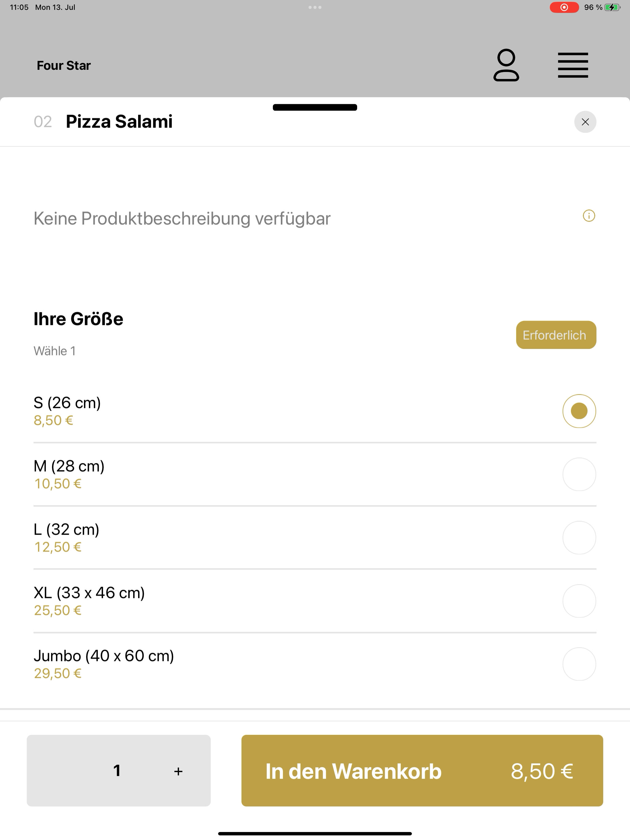Image resolution: width=630 pixels, height=840 pixels.
Task: Tap the three-dot multitasking indicator
Action: click(x=315, y=7)
